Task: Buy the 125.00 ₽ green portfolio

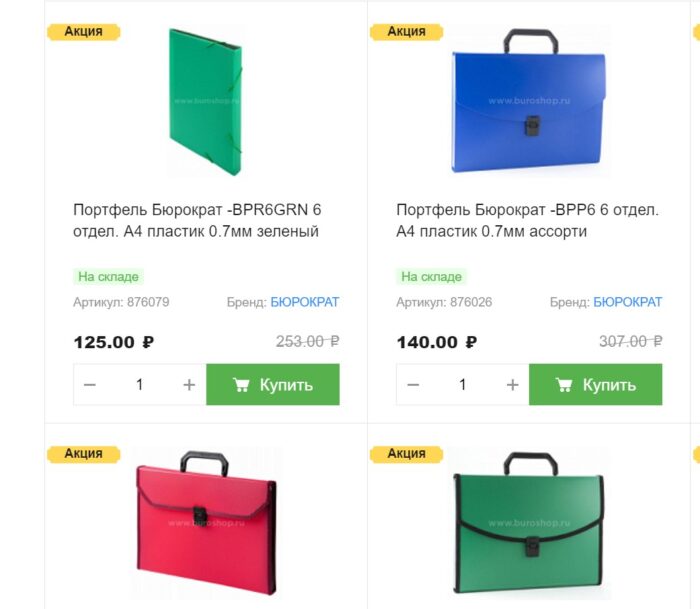Action: pyautogui.click(x=273, y=384)
